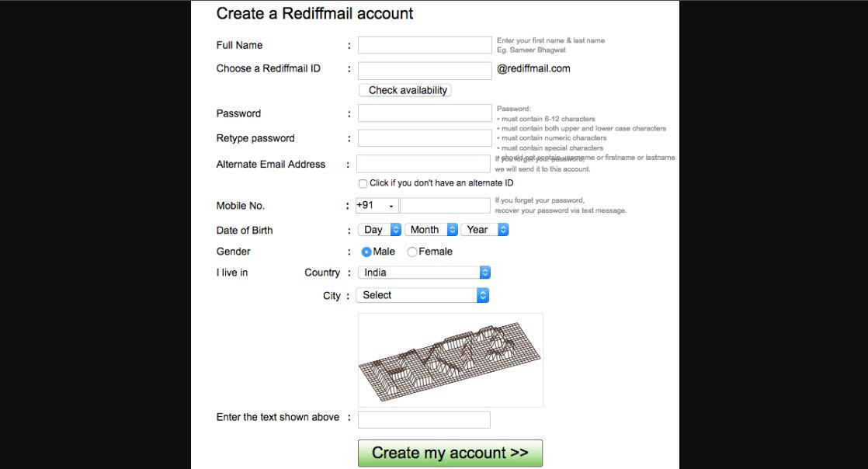Open the Day dropdown for birth date
This screenshot has height=469, width=868.
[x=380, y=230]
